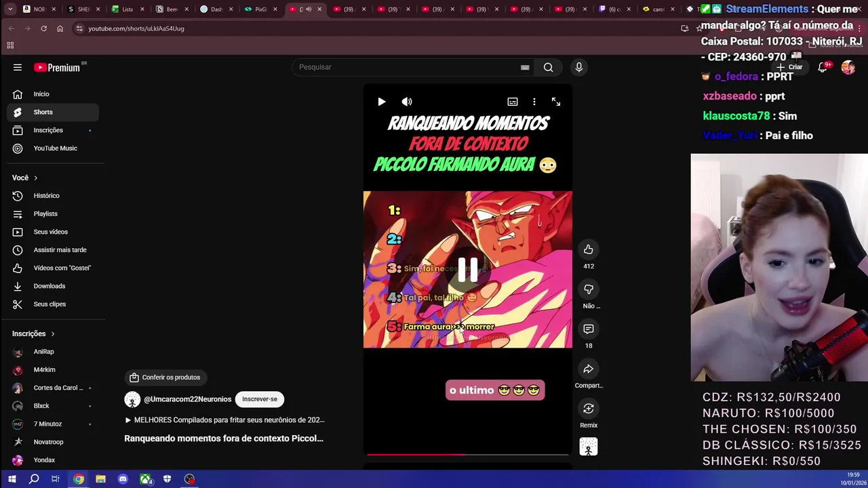The height and width of the screenshot is (488, 868).
Task: Open Assistir mais tarde
Action: pos(53,250)
